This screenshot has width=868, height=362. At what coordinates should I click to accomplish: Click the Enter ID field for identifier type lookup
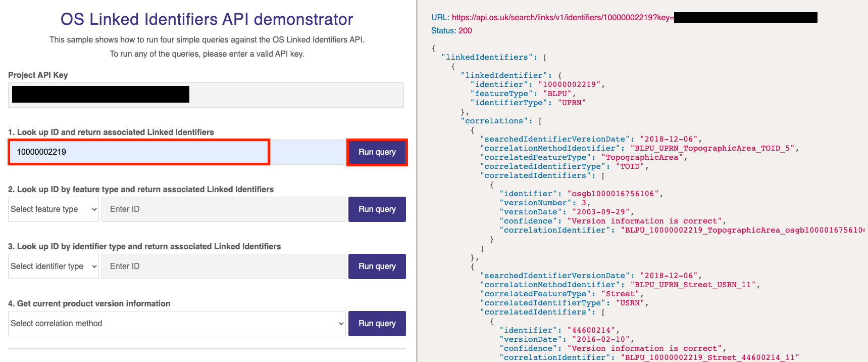[x=224, y=266]
